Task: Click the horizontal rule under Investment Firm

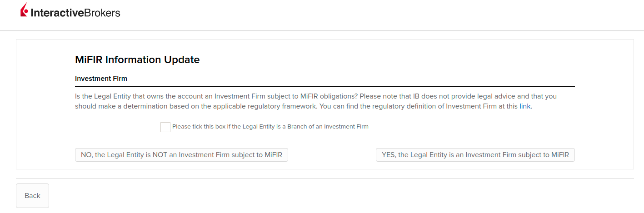Action: click(325, 86)
